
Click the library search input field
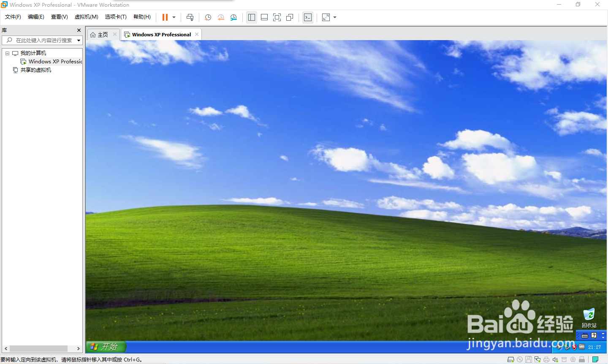click(42, 40)
